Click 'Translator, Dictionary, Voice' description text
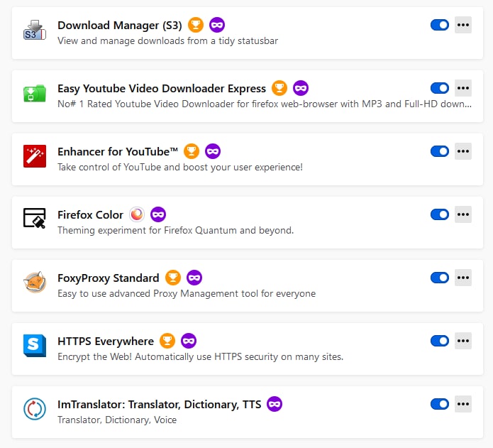The image size is (493, 448). tap(117, 420)
